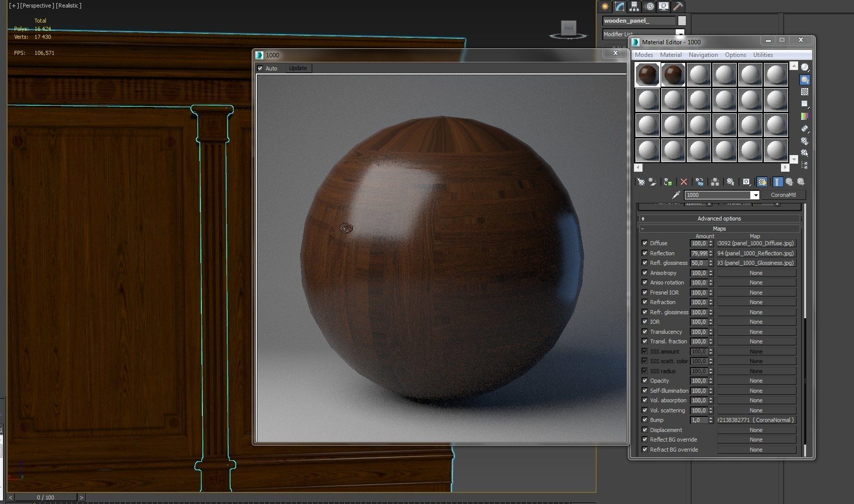Click the red Reset Map/Material X icon
This screenshot has width=854, height=504.
coord(683,182)
